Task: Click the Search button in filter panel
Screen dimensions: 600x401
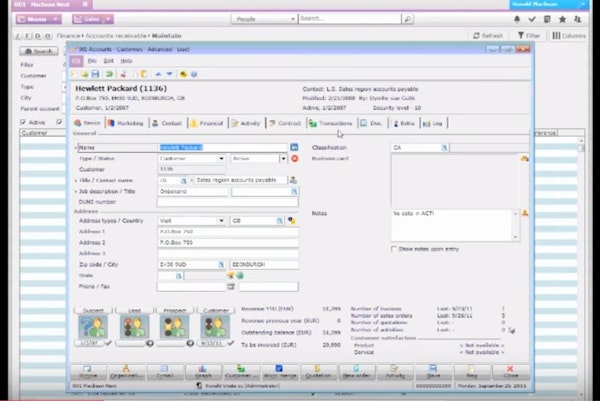Action: click(x=38, y=50)
